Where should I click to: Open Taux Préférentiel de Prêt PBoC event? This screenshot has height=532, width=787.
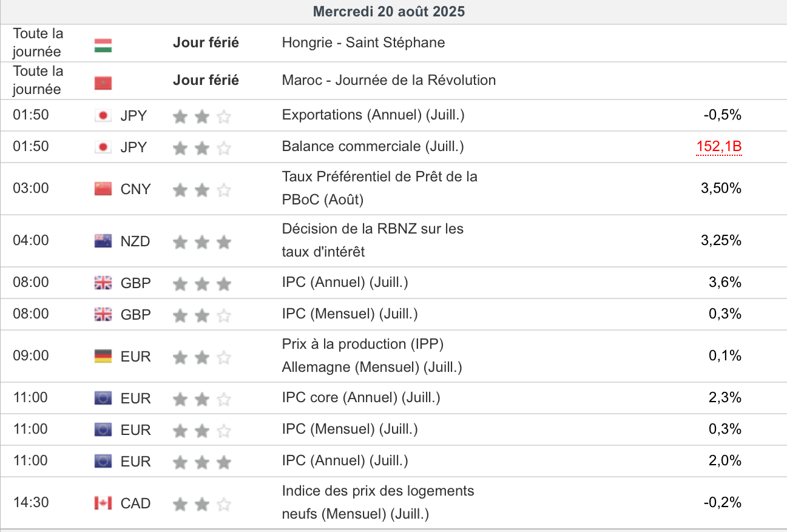click(x=379, y=188)
